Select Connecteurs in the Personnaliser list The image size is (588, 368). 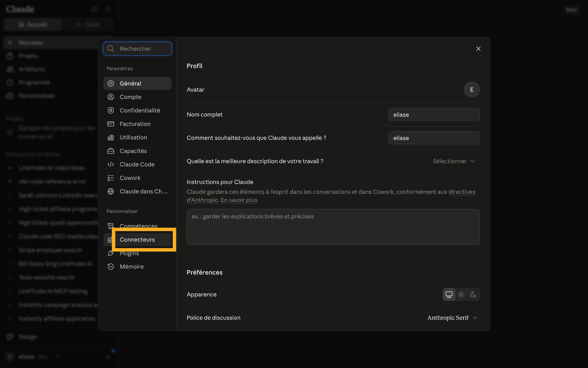pos(137,240)
